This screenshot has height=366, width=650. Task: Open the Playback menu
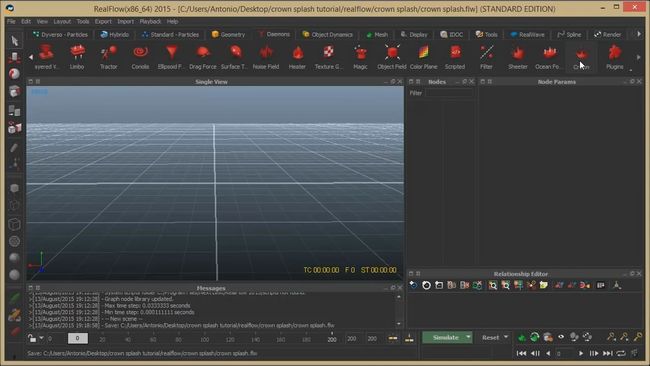[x=150, y=21]
